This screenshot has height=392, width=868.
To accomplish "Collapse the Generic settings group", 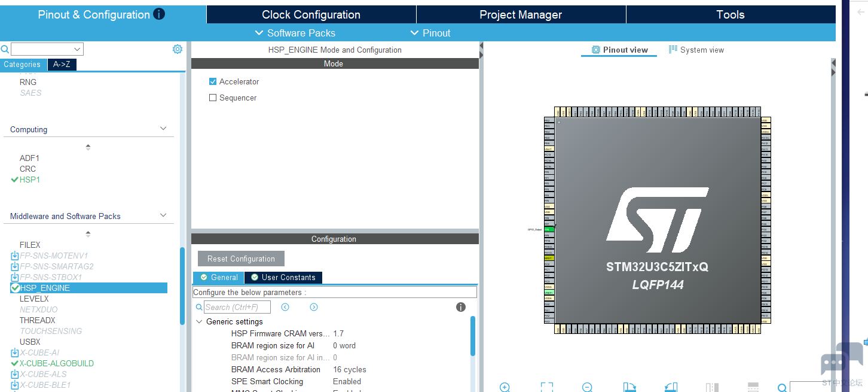I will coord(199,321).
